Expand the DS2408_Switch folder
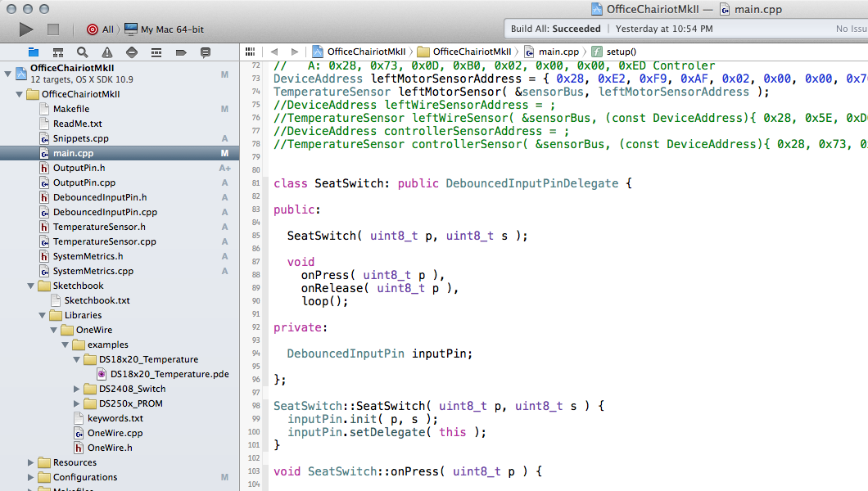This screenshot has width=868, height=491. (x=77, y=389)
